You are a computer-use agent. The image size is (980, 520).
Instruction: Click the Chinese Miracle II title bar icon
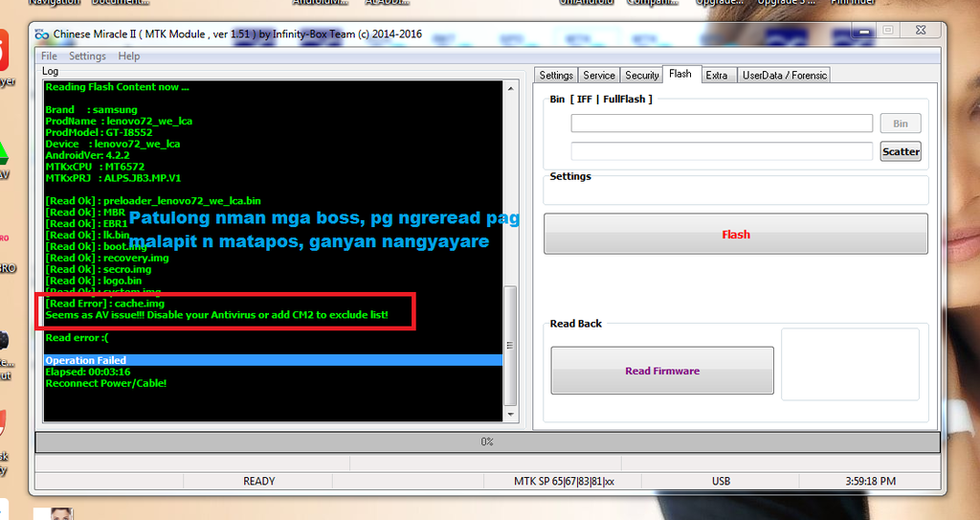42,34
